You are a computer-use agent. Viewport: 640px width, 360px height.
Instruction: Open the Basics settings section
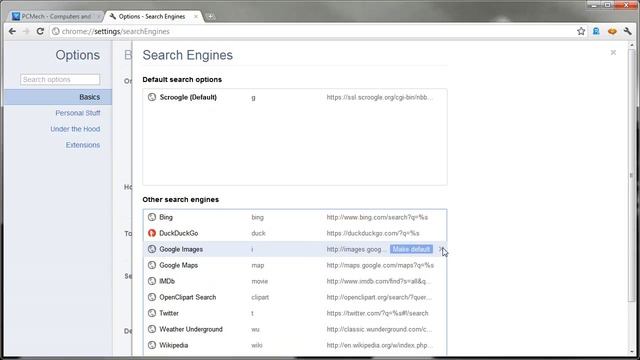click(58, 97)
